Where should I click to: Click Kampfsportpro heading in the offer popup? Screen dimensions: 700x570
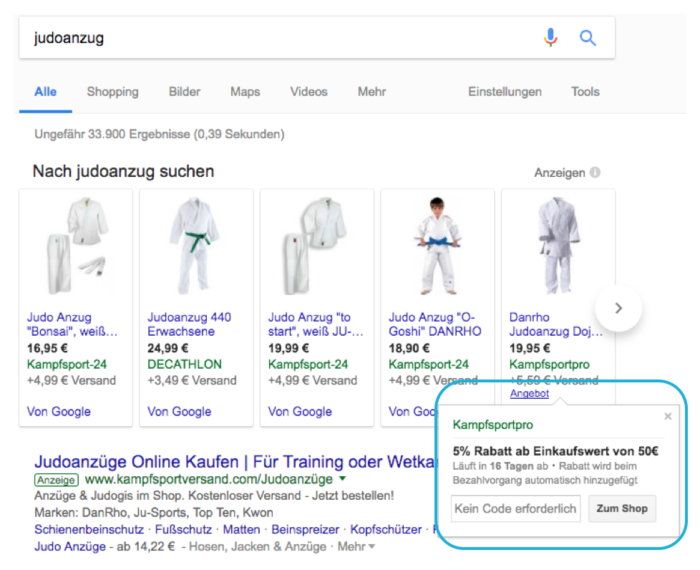click(492, 424)
